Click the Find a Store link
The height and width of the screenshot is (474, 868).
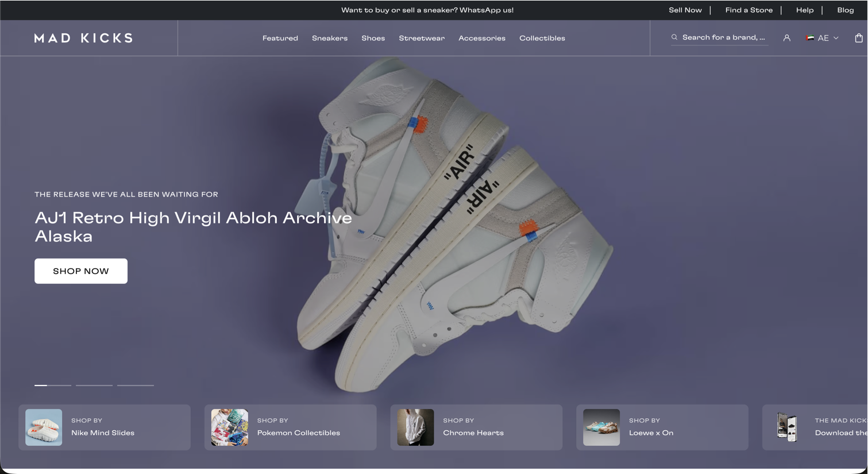click(x=749, y=10)
